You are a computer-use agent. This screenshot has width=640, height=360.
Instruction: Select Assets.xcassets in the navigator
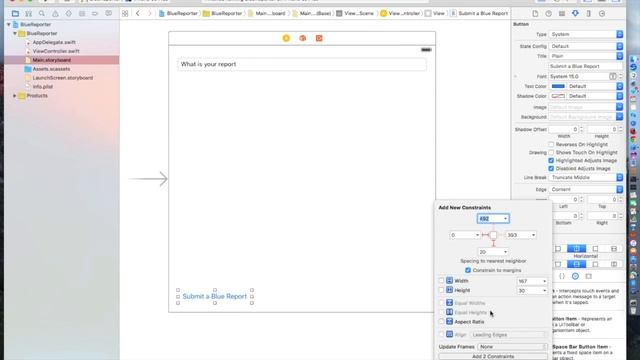click(51, 69)
